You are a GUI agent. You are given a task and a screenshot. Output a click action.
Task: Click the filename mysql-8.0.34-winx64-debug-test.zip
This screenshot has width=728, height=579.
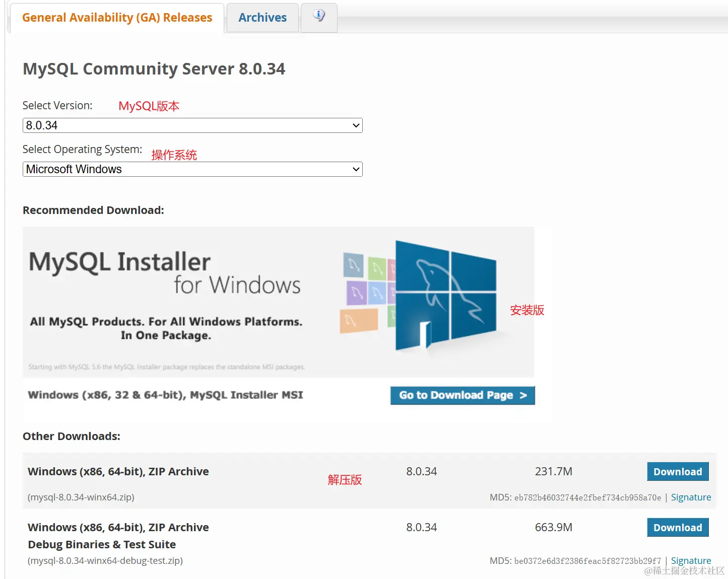coord(105,561)
